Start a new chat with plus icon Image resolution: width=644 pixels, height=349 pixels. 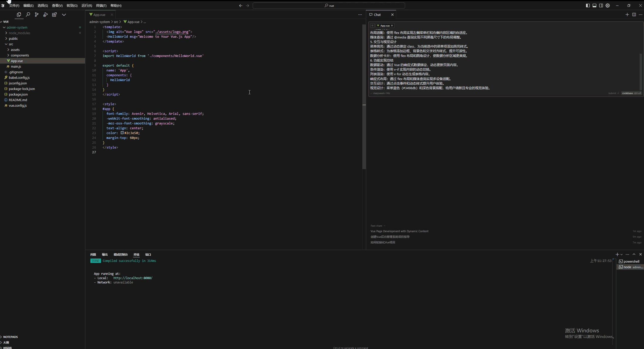627,14
